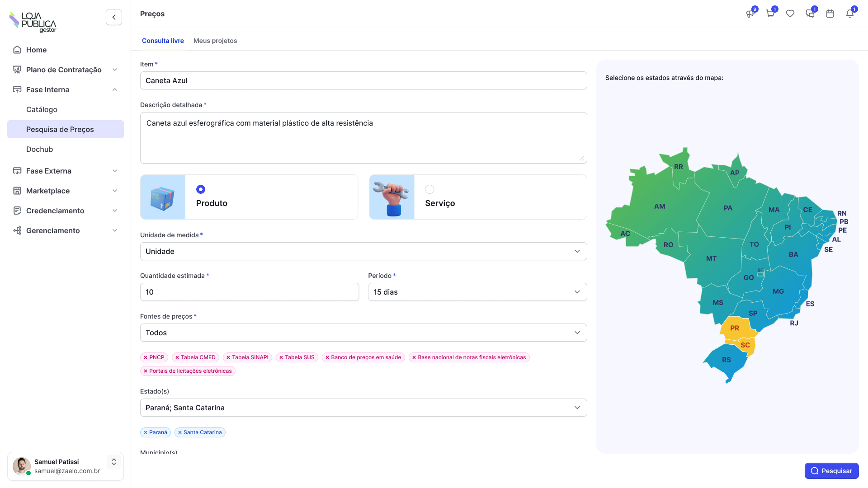The height and width of the screenshot is (488, 868).
Task: Open the chat messages icon
Action: (810, 14)
